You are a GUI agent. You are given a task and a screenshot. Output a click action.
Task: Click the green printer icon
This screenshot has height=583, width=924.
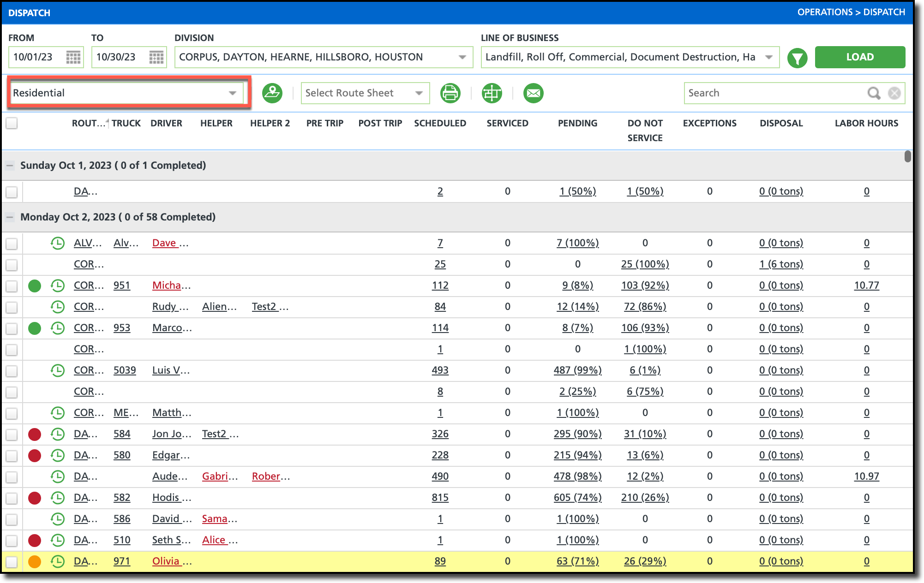point(450,93)
